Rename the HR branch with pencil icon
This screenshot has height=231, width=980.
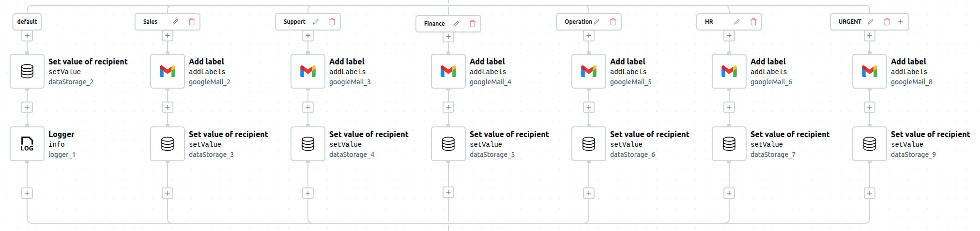coord(737,22)
